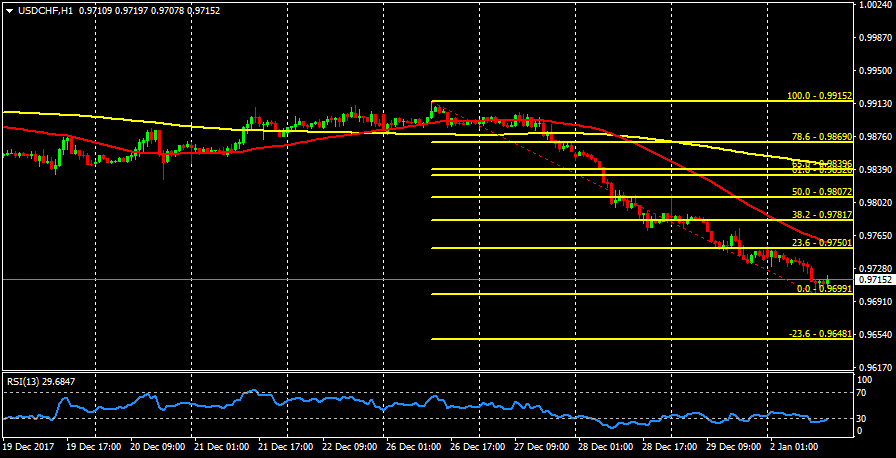Click the USDCHF,H1 chart title text
Image resolution: width=896 pixels, height=458 pixels.
click(x=46, y=9)
